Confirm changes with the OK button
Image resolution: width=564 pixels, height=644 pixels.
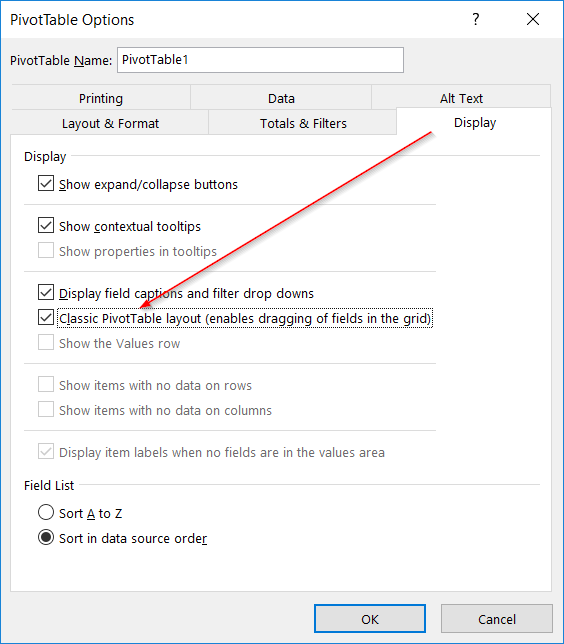(370, 619)
